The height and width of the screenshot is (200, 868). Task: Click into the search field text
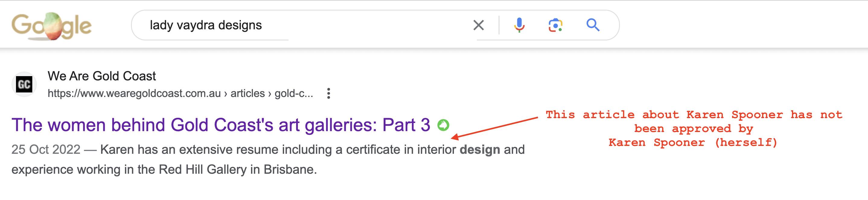pos(206,25)
